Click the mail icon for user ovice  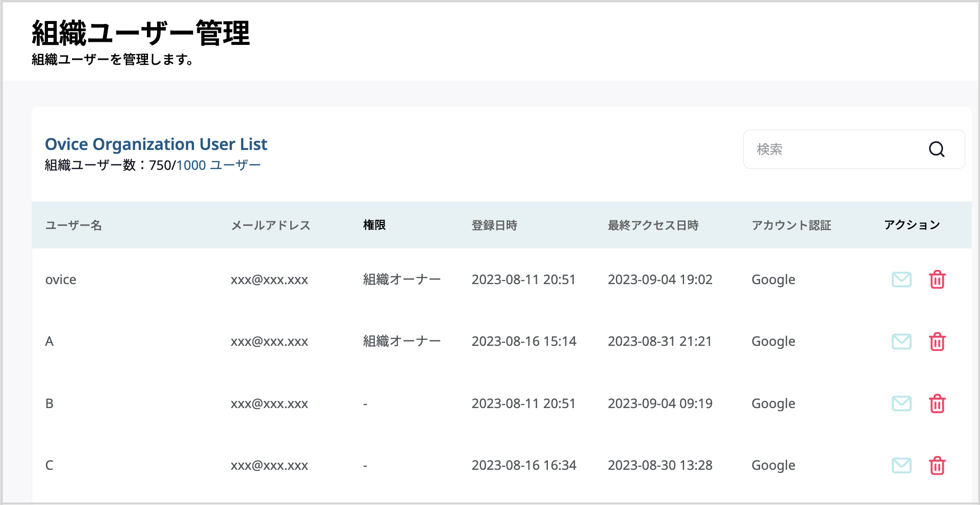(901, 280)
